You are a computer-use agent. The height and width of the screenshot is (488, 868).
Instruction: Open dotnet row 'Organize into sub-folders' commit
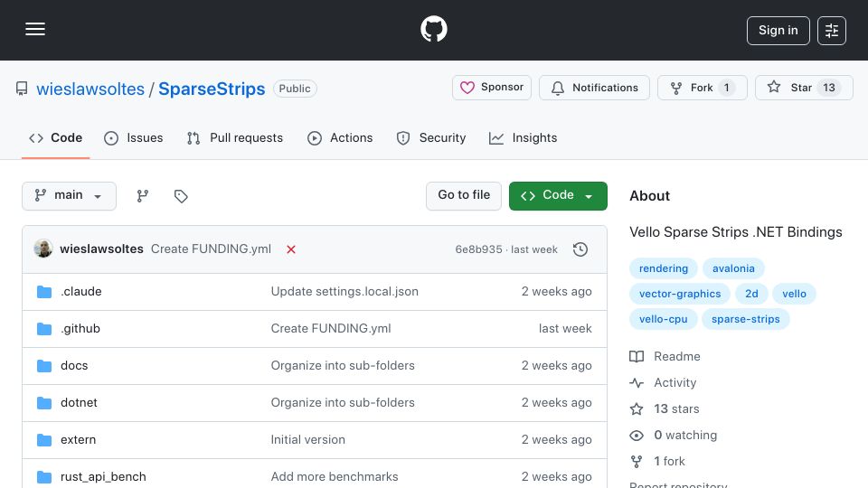[343, 403]
